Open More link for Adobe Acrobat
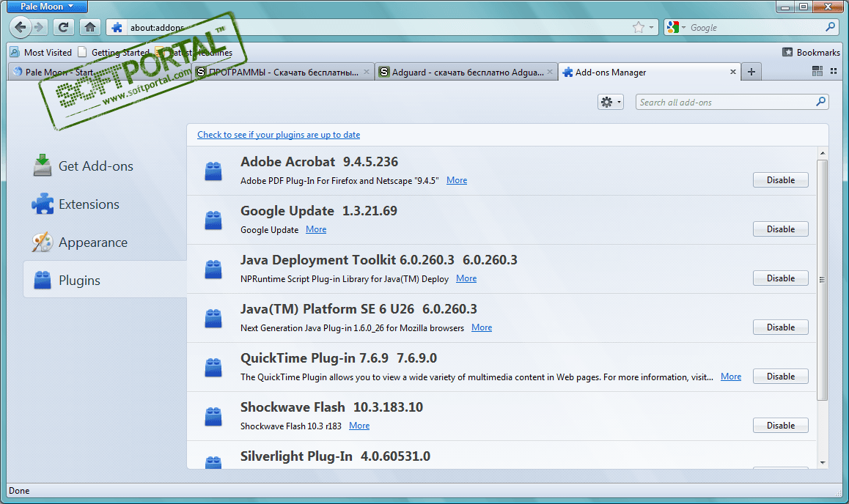The height and width of the screenshot is (504, 849). click(x=457, y=181)
